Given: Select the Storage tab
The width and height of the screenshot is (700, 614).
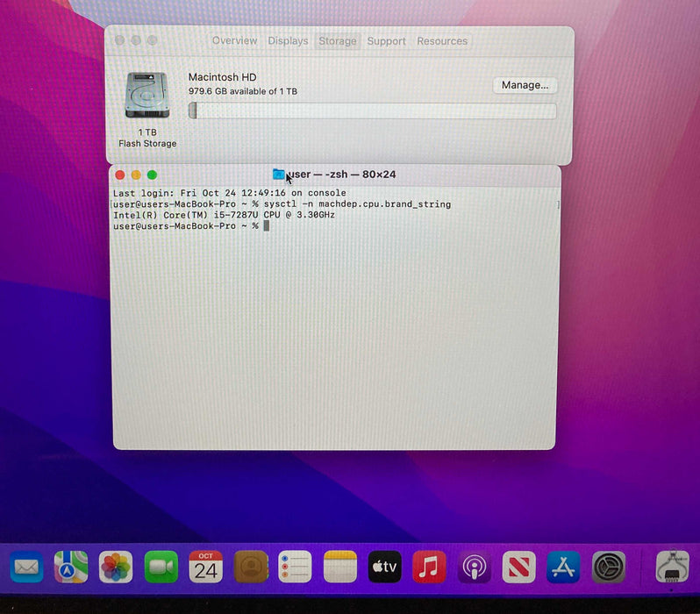Looking at the screenshot, I should (338, 40).
